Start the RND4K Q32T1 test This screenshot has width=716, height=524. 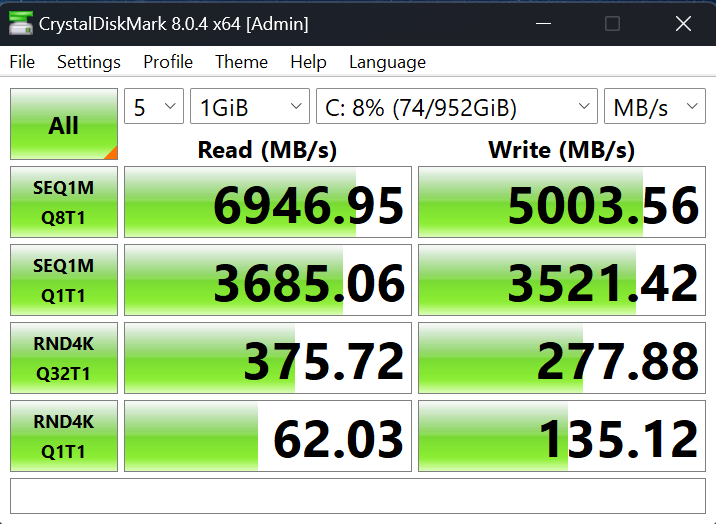pos(64,358)
